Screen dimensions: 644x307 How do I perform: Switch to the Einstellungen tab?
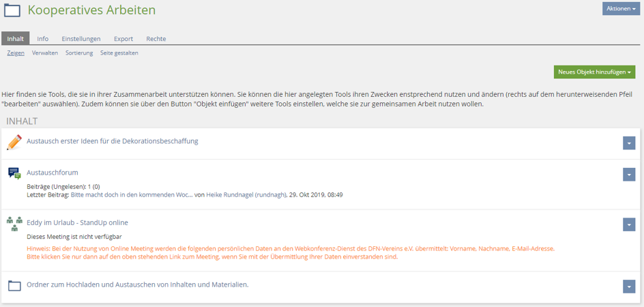click(x=80, y=39)
